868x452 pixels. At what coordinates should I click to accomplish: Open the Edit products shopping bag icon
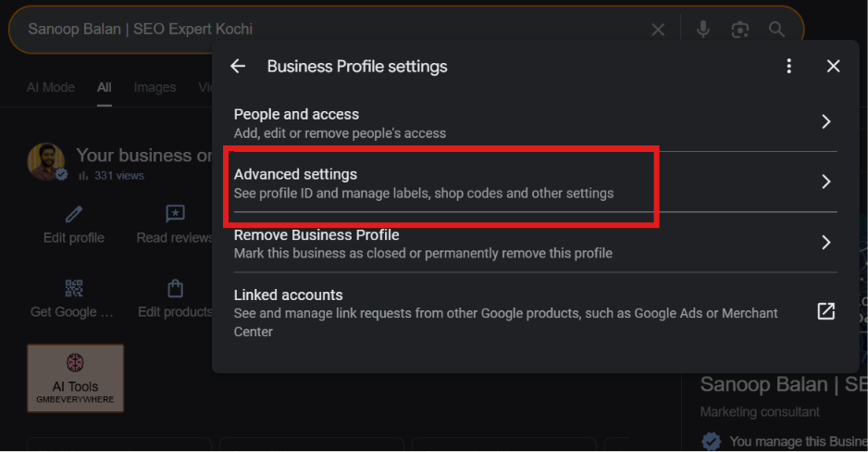175,289
